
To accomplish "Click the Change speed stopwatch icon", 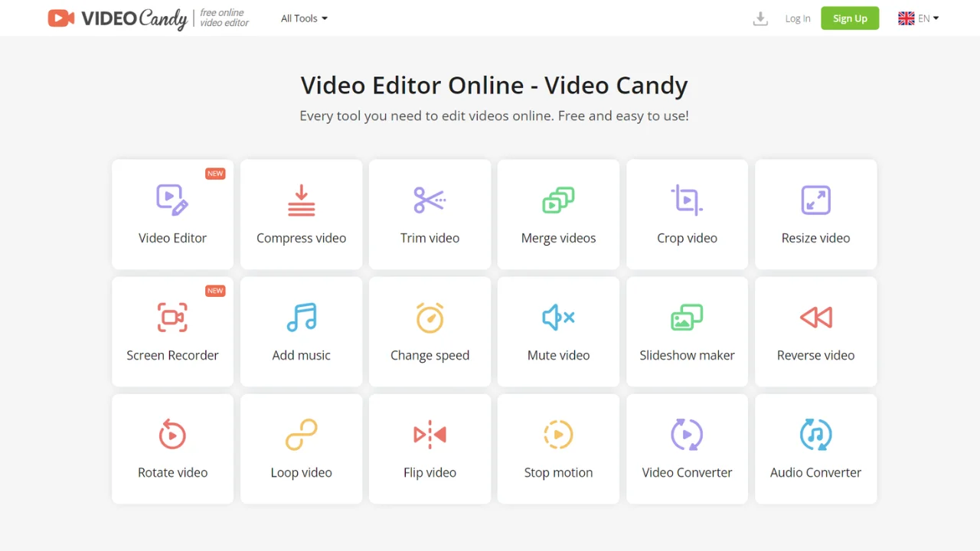I will (430, 318).
